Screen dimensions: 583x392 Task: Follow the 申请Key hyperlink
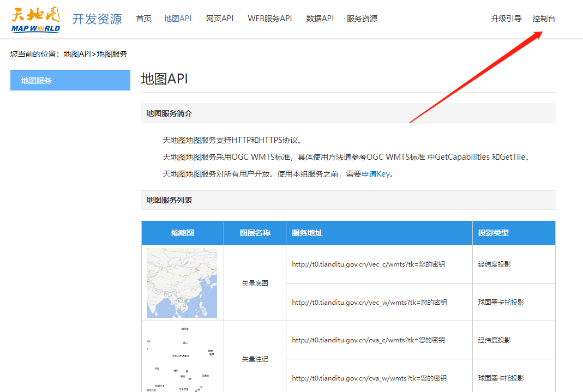(x=376, y=174)
